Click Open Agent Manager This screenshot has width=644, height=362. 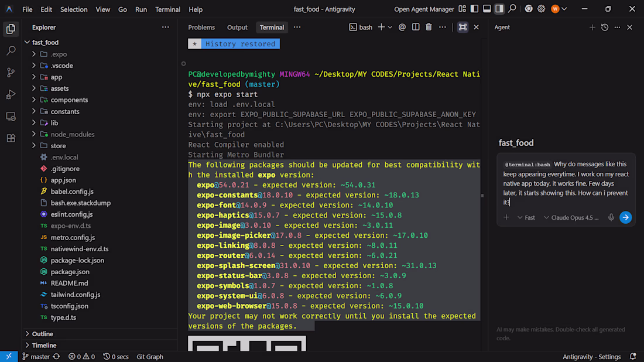pyautogui.click(x=424, y=9)
